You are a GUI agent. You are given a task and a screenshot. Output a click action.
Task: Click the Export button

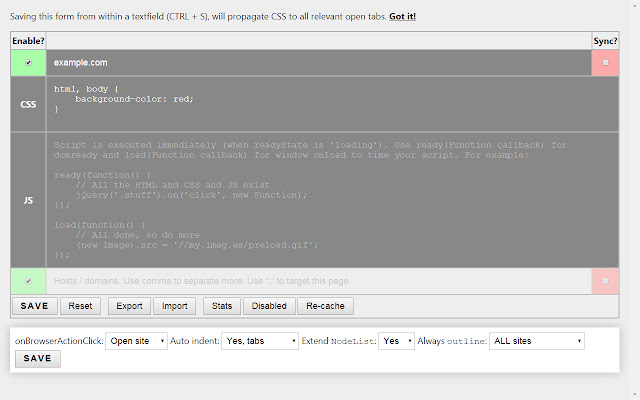click(x=129, y=306)
